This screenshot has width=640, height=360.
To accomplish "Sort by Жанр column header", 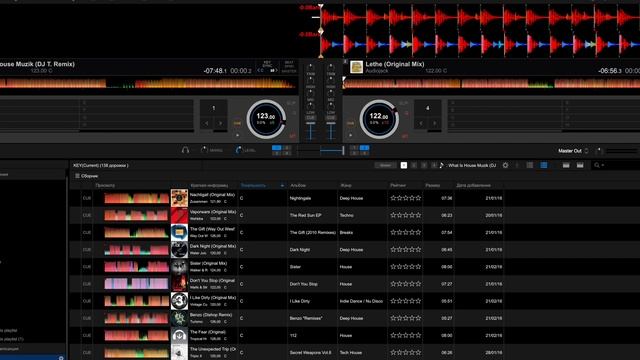I will (346, 185).
